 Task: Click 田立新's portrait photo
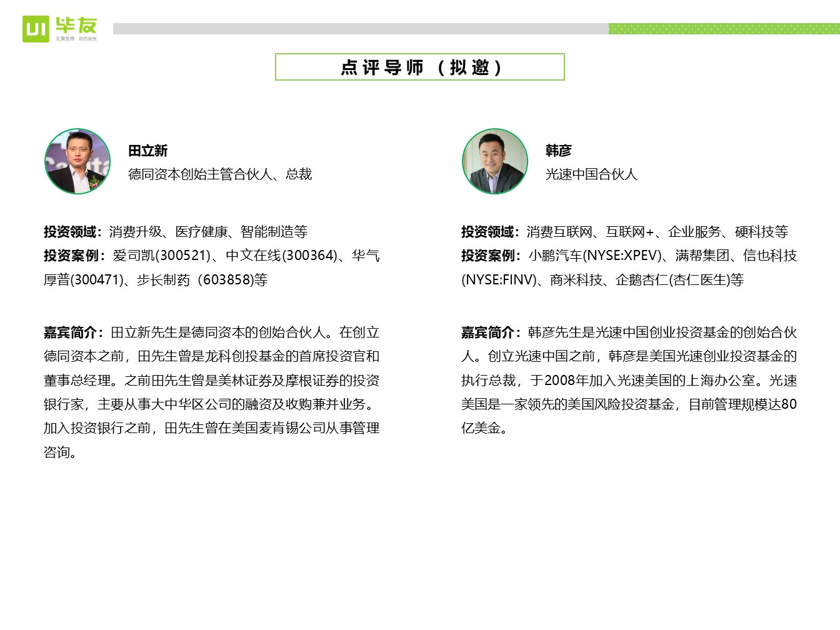coord(77,161)
